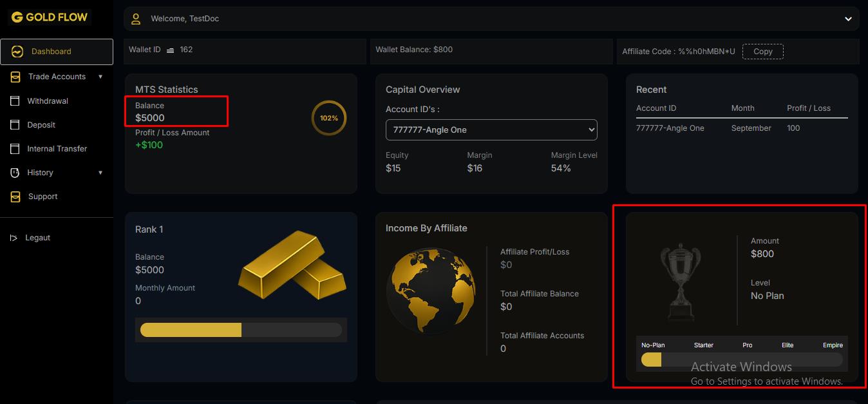Screen dimensions: 868x404
Task: Select the History clock icon
Action: [15, 172]
